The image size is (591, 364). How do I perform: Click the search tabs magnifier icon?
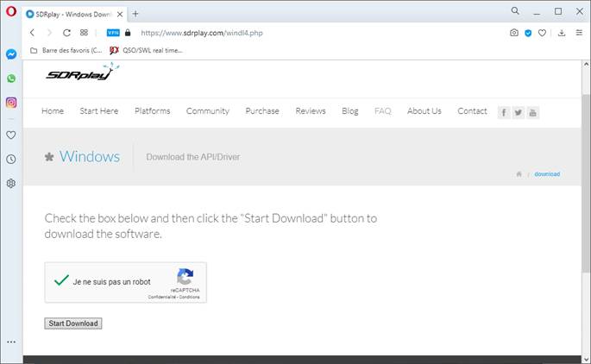[515, 11]
